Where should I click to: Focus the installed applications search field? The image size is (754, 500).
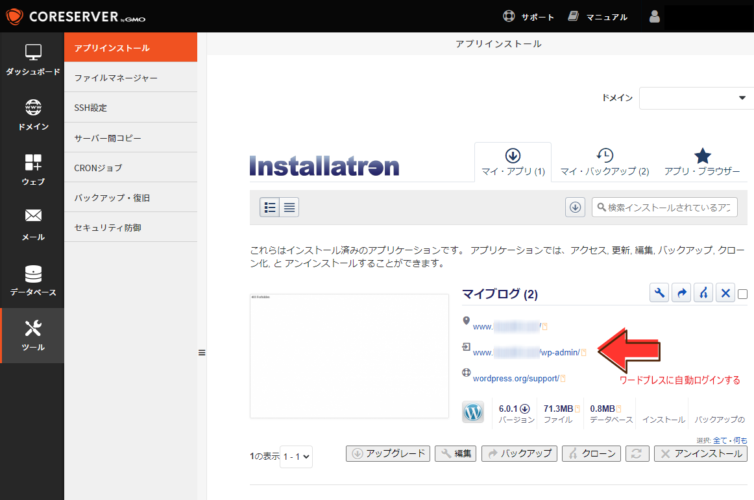tap(665, 207)
